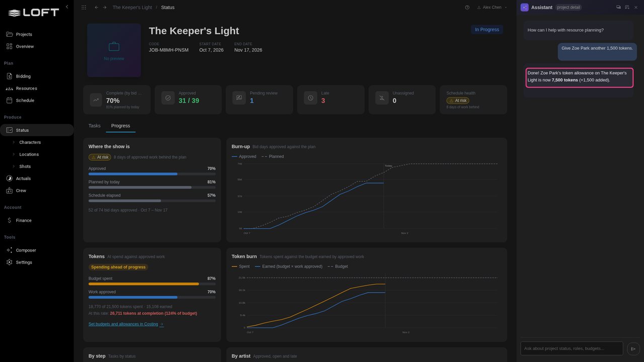Expand the Characters tree item

[x=14, y=142]
